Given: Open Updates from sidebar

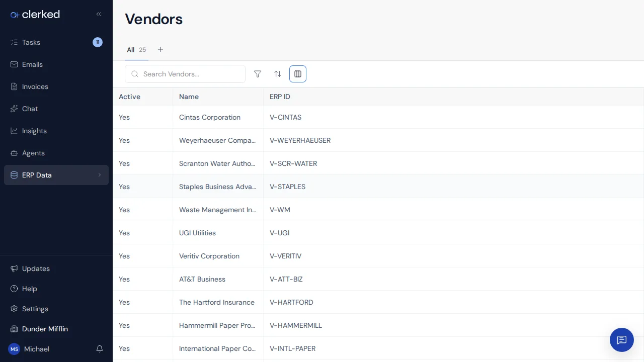Looking at the screenshot, I should click(x=56, y=268).
